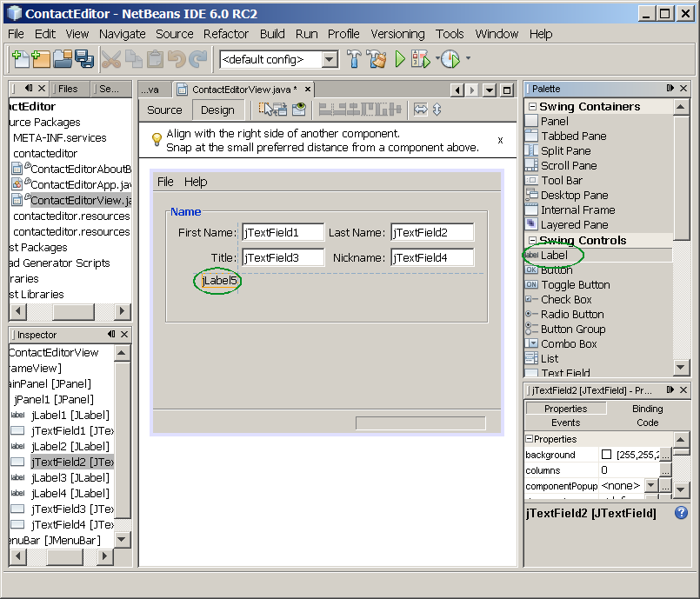Click the ellipsis button for columns property

665,470
